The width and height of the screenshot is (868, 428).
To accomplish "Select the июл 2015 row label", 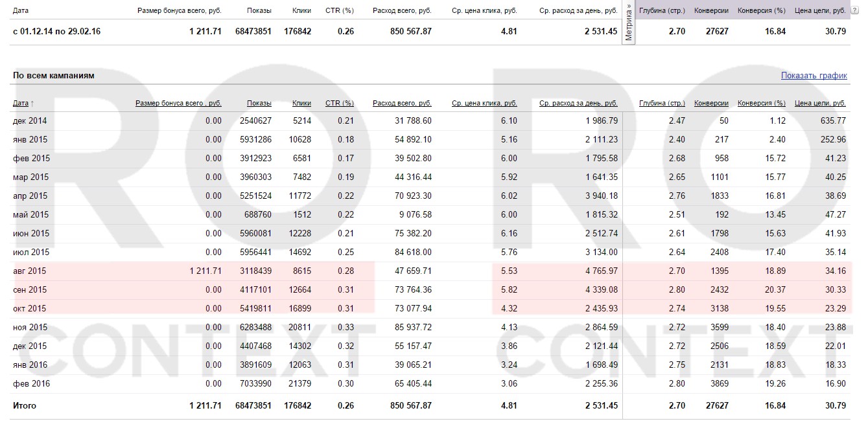I will (31, 252).
